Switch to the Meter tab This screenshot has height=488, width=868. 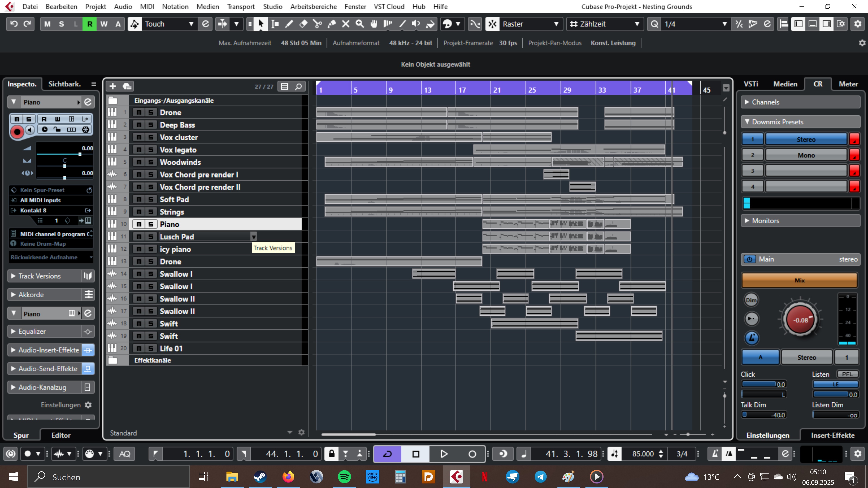[x=848, y=84]
